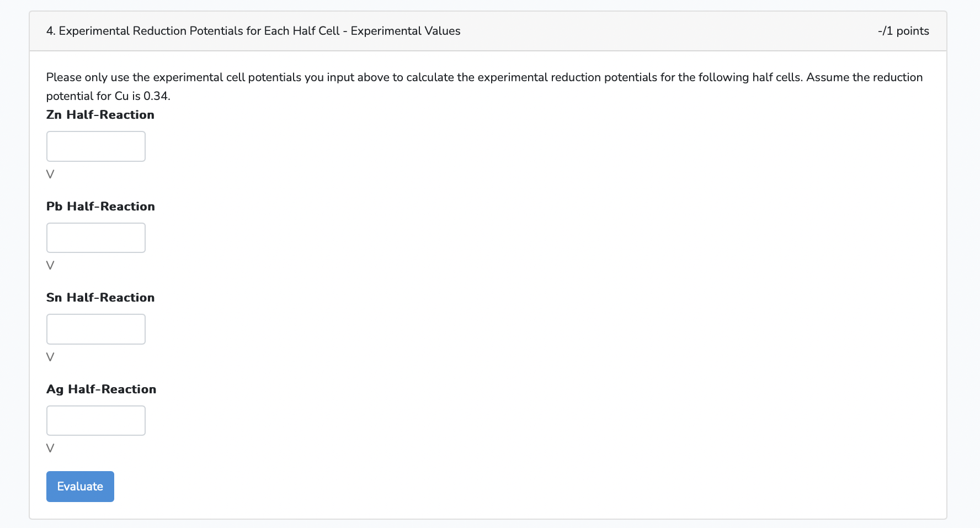Image resolution: width=980 pixels, height=528 pixels.
Task: Click the "Ag Half-Reaction" heading
Action: (x=101, y=389)
